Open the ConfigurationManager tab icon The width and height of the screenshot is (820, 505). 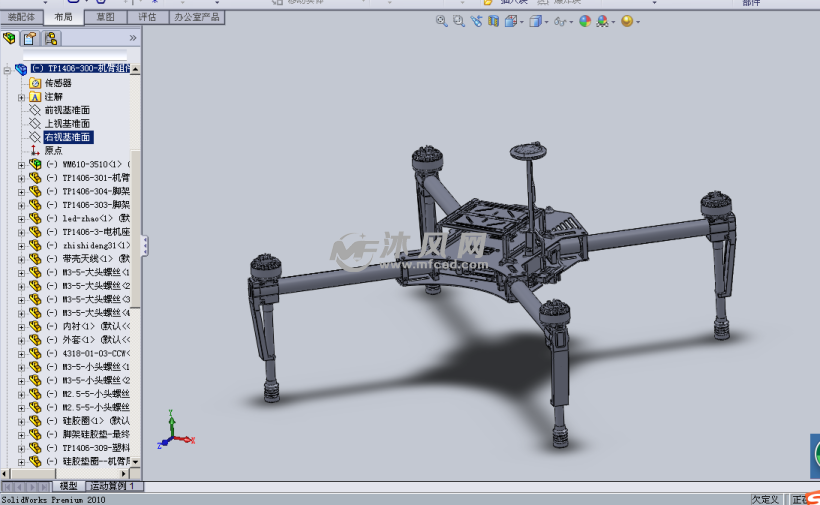(x=50, y=39)
